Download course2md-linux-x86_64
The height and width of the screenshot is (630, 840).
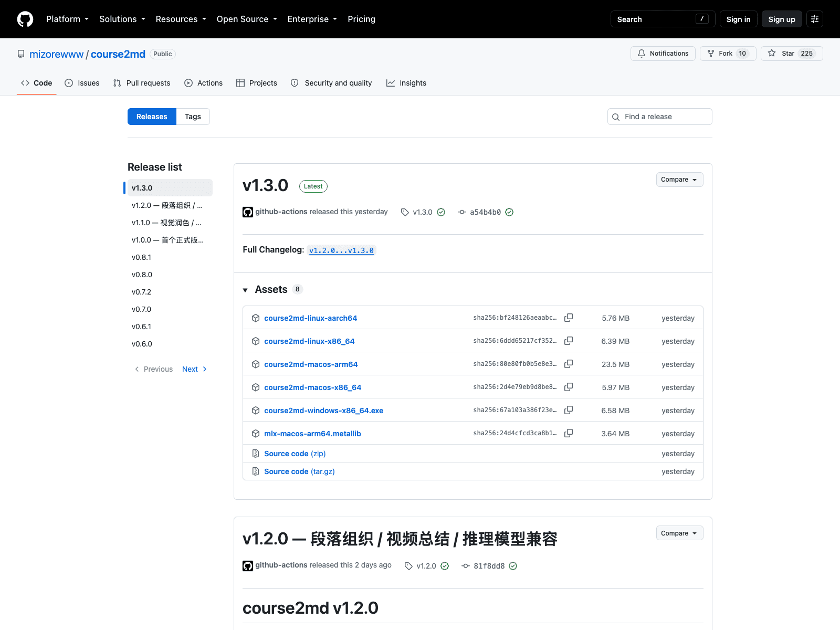pyautogui.click(x=309, y=341)
